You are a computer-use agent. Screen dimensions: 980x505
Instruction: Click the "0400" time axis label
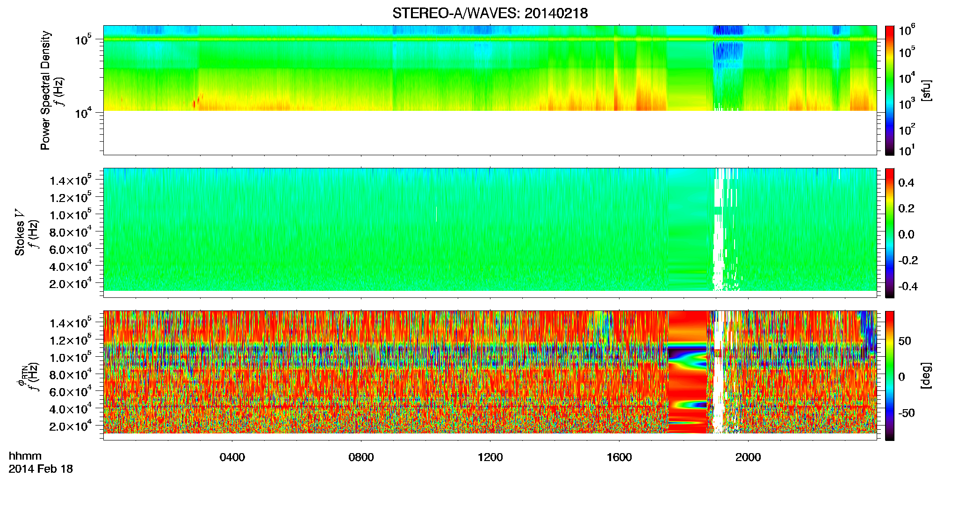232,457
